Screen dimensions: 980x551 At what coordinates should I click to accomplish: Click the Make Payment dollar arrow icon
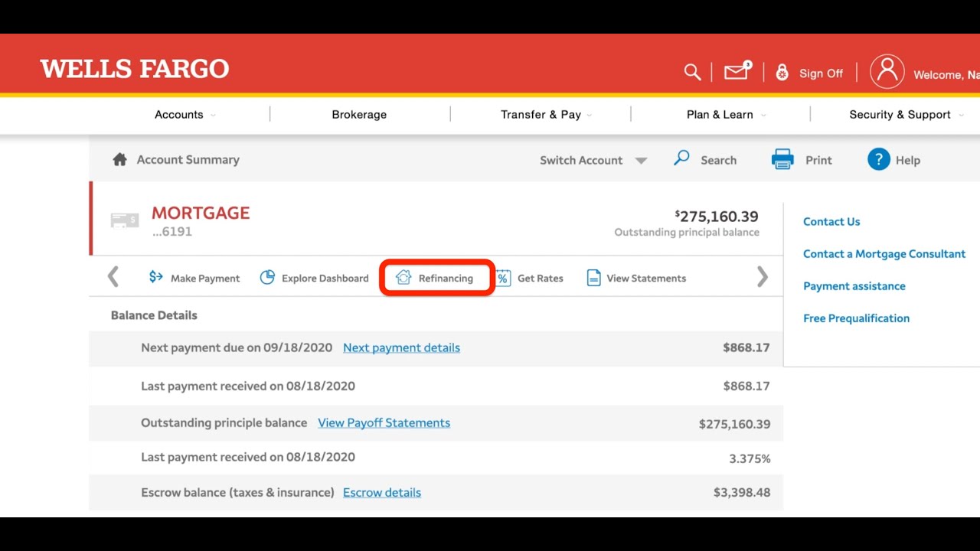click(156, 277)
